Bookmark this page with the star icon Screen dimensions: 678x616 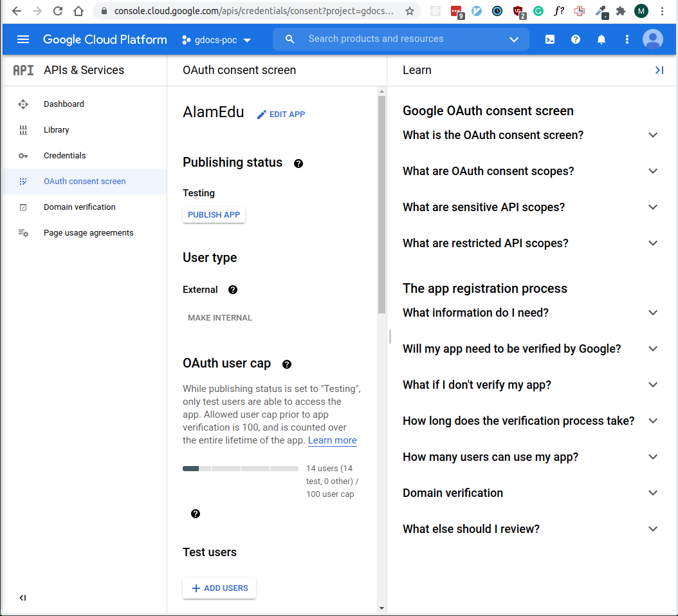[x=410, y=11]
